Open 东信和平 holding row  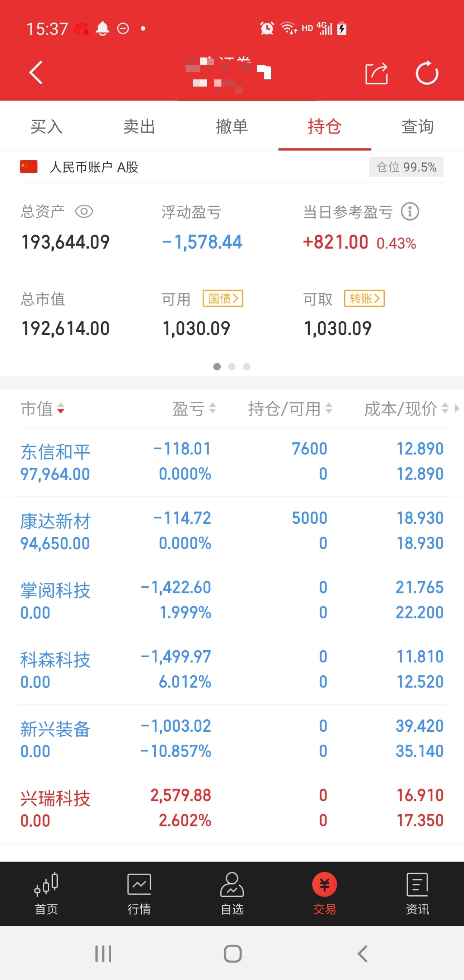[232, 462]
